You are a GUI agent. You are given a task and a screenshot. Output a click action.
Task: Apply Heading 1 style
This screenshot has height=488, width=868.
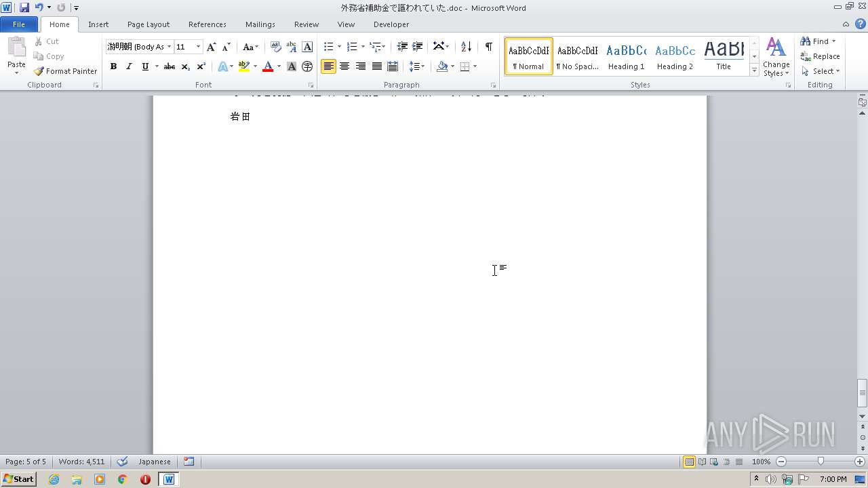coord(626,56)
